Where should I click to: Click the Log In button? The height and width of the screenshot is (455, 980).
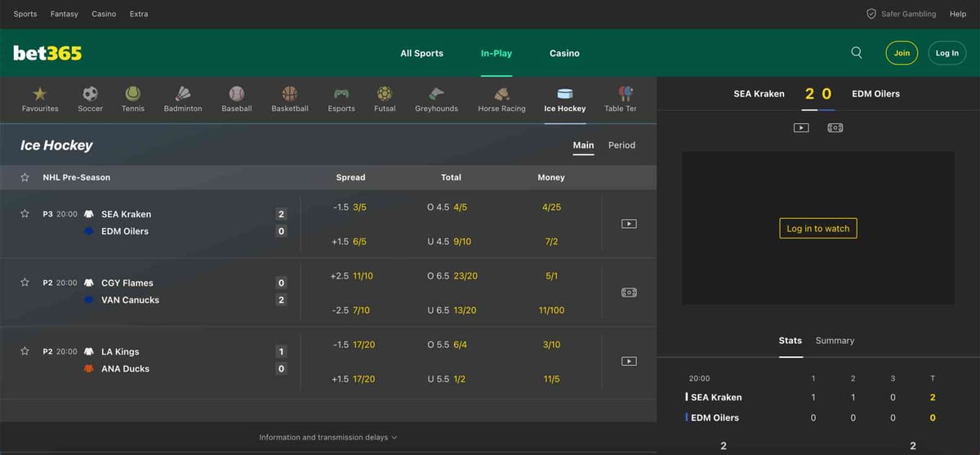[947, 53]
